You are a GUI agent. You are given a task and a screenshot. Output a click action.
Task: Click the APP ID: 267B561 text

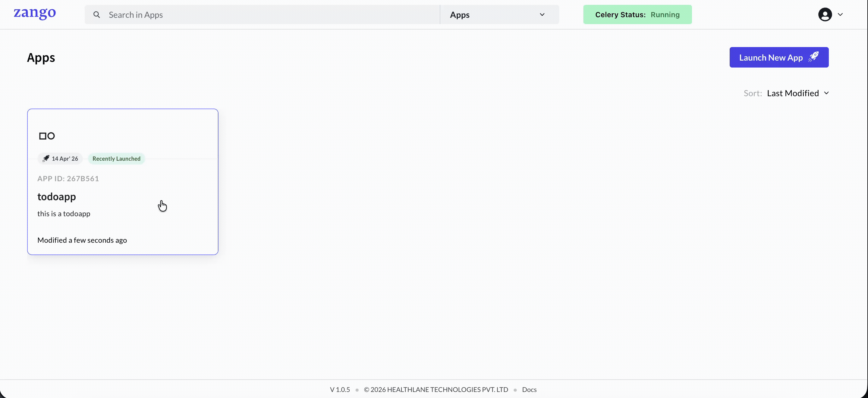pos(68,178)
